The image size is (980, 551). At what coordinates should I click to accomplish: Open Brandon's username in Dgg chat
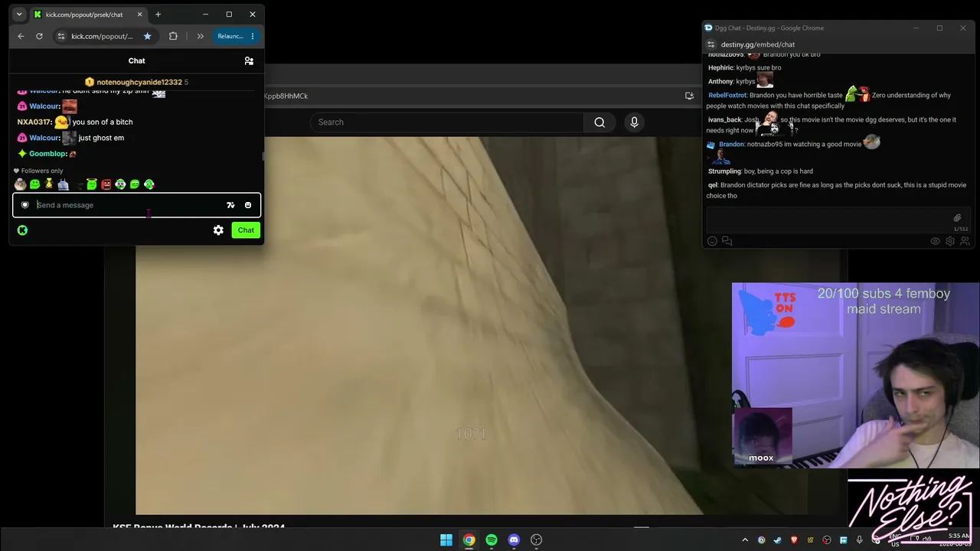tap(732, 145)
